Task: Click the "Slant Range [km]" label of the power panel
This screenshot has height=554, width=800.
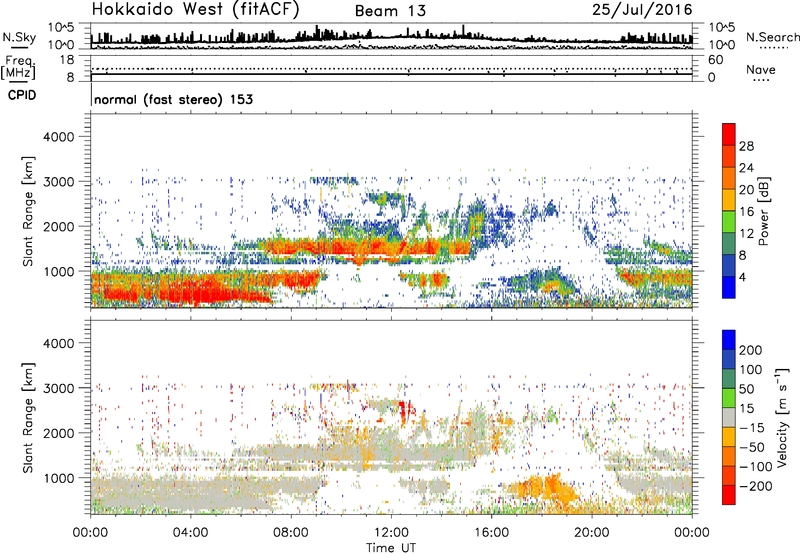Action: [28, 211]
